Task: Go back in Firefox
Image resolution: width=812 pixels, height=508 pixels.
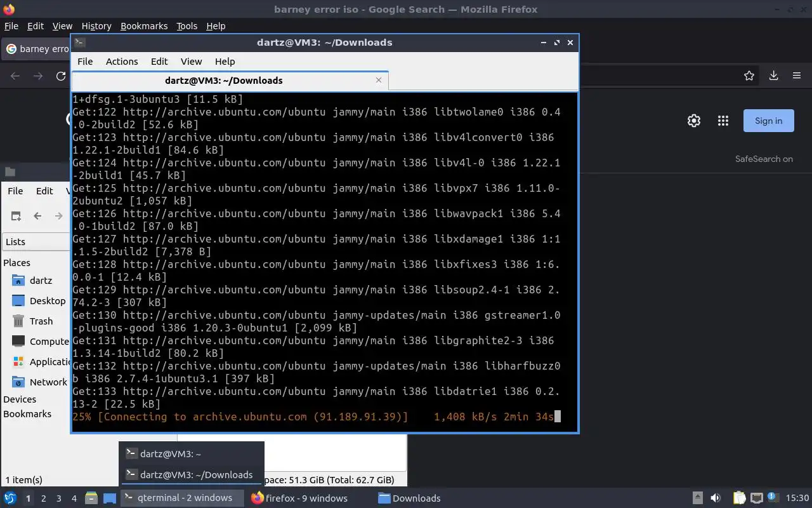Action: tap(15, 76)
